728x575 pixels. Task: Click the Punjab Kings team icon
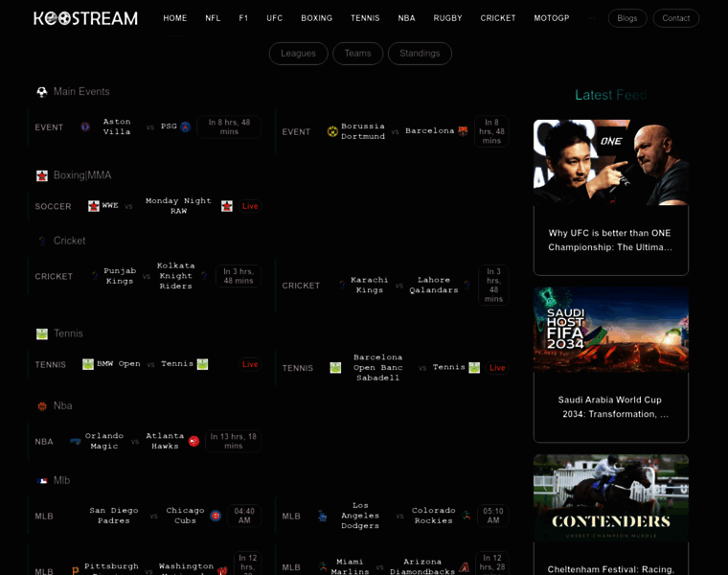[95, 276]
